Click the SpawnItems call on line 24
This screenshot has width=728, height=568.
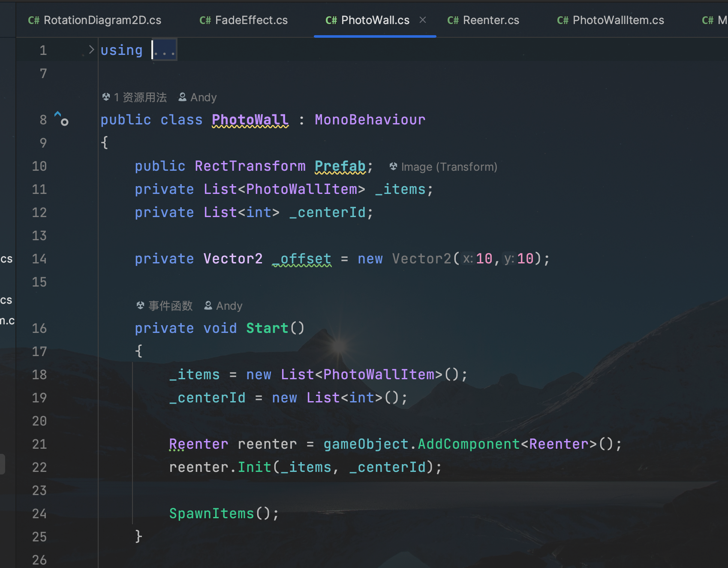(212, 514)
